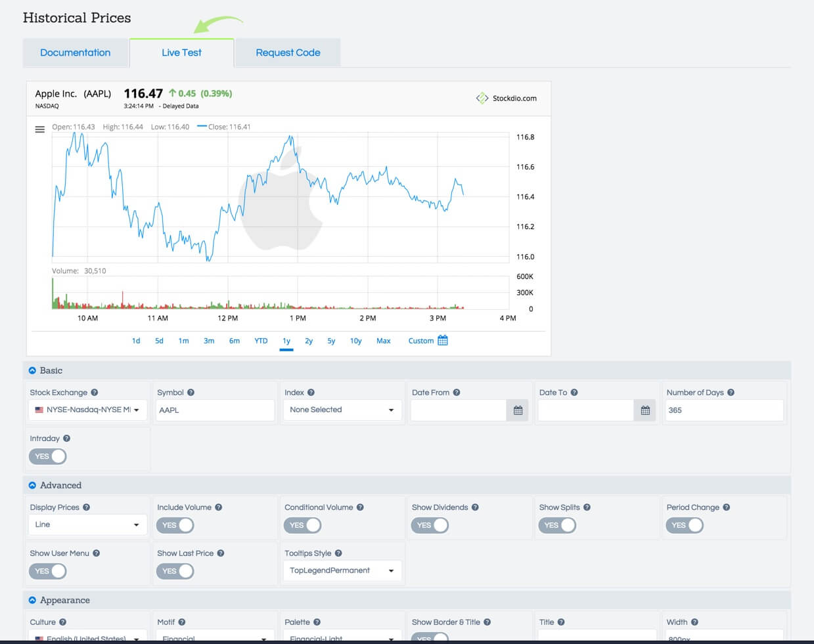Select the 1y chart range
The image size is (814, 644).
tap(286, 341)
